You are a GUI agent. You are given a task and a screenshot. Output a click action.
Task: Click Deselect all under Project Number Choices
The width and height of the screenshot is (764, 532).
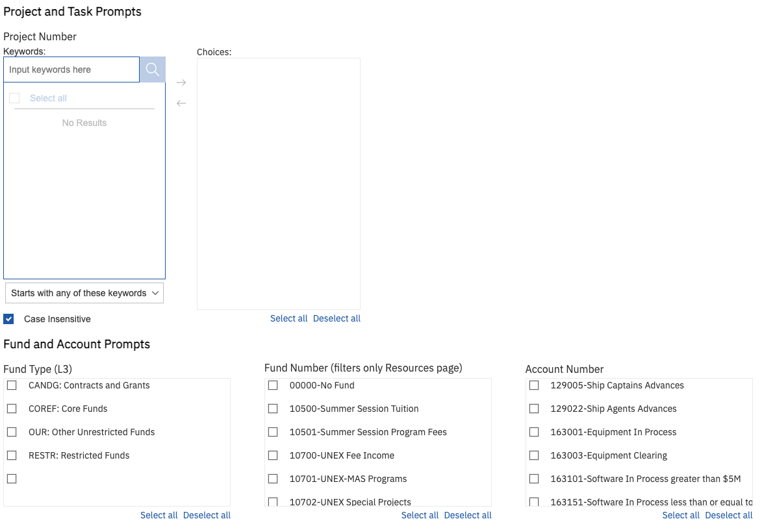[337, 318]
